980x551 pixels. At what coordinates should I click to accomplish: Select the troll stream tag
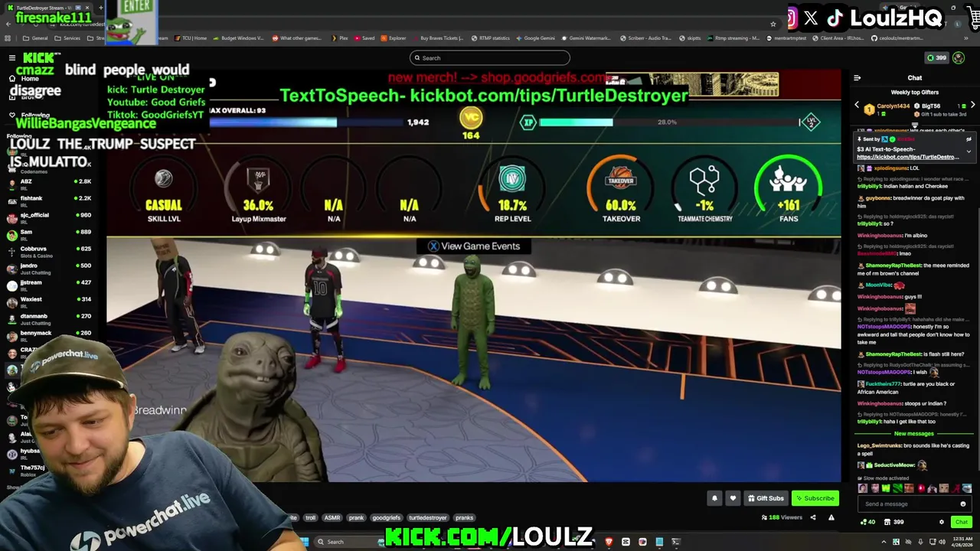pos(310,518)
